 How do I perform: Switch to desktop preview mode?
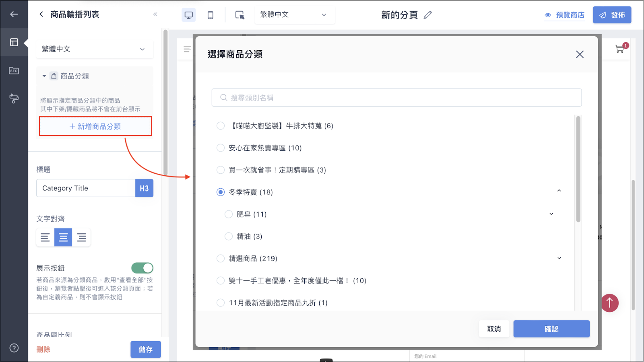tap(188, 15)
